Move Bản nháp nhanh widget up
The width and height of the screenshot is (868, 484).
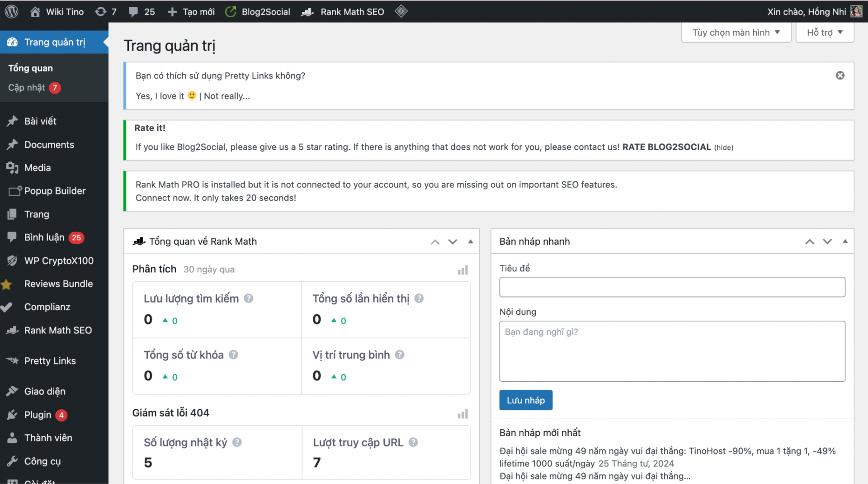[x=810, y=242]
